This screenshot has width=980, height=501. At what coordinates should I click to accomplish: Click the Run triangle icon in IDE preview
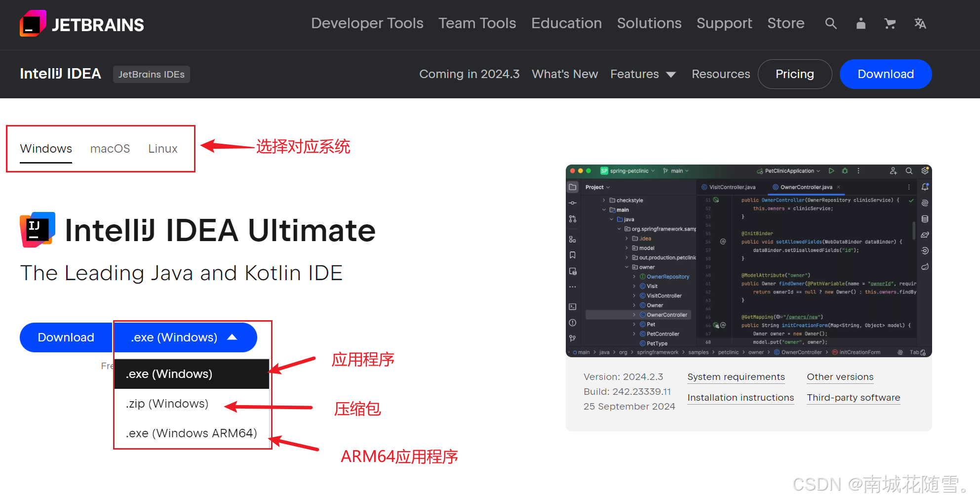(x=831, y=171)
